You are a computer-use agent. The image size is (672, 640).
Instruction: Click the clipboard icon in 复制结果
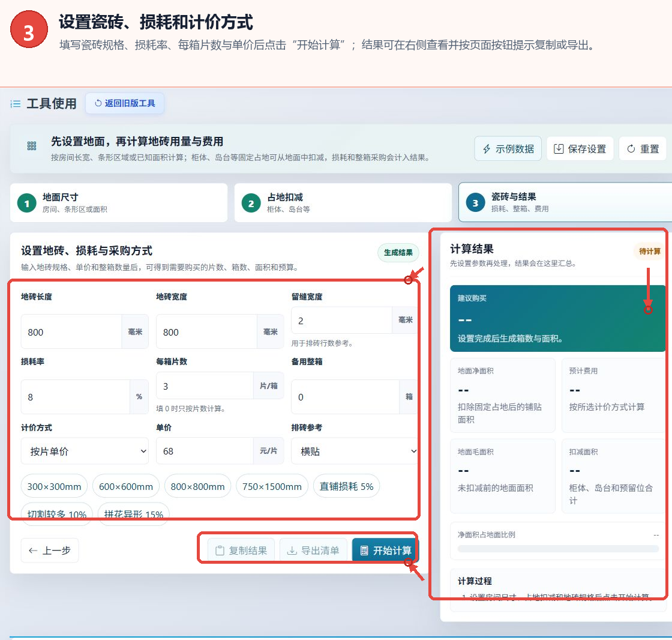tap(220, 551)
